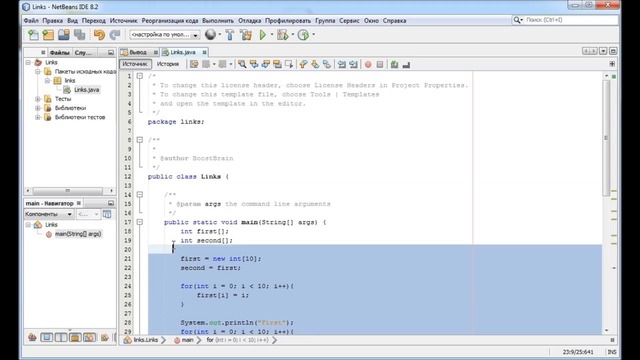Viewport: 640px width, 360px height.
Task: Click the New File toolbar icon
Action: tap(33, 35)
